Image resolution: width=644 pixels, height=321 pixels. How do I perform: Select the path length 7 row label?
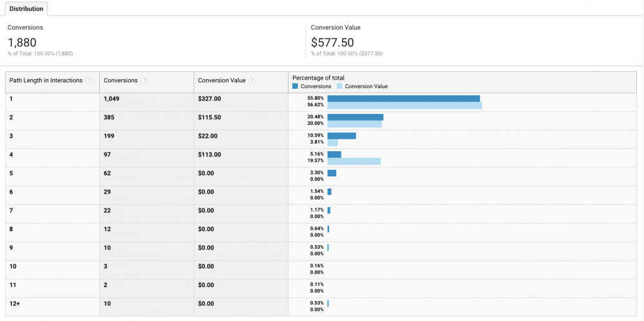(x=11, y=210)
